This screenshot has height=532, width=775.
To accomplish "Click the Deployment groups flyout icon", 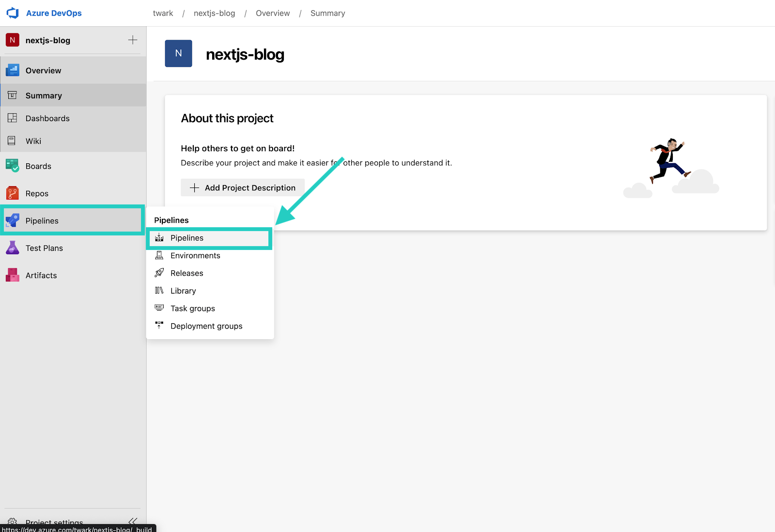I will point(159,325).
